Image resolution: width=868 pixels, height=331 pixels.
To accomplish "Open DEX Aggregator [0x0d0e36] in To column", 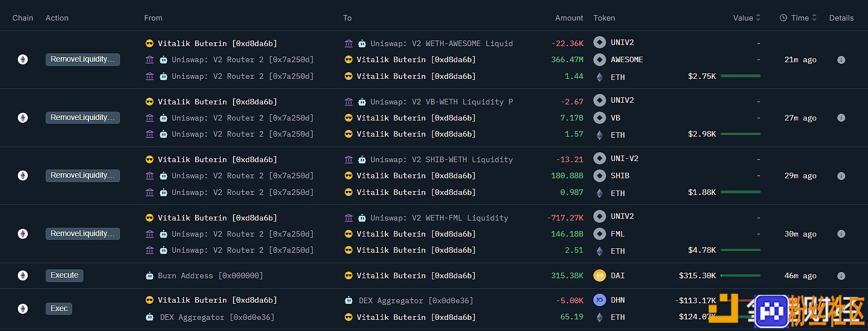I will [x=416, y=300].
